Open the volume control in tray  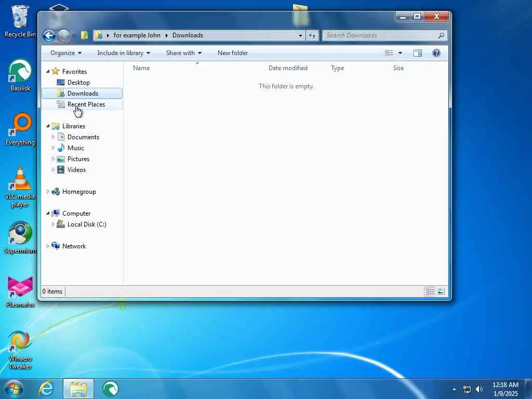pyautogui.click(x=479, y=389)
